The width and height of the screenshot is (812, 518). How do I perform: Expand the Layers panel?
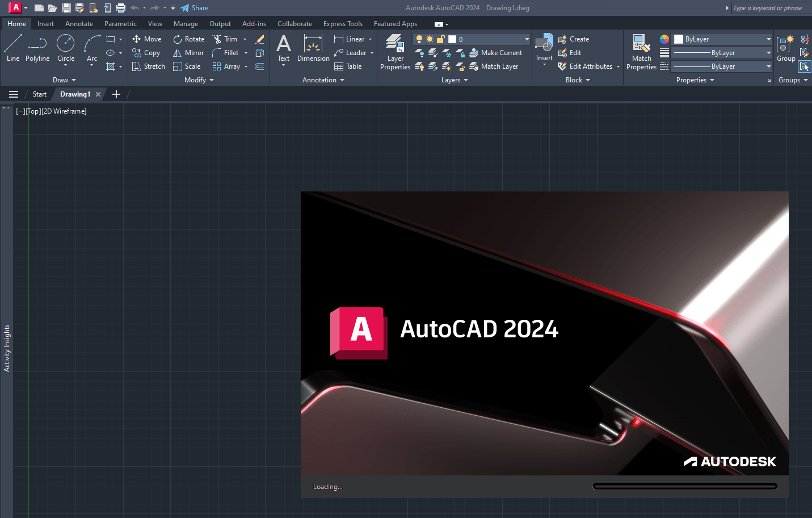click(455, 80)
